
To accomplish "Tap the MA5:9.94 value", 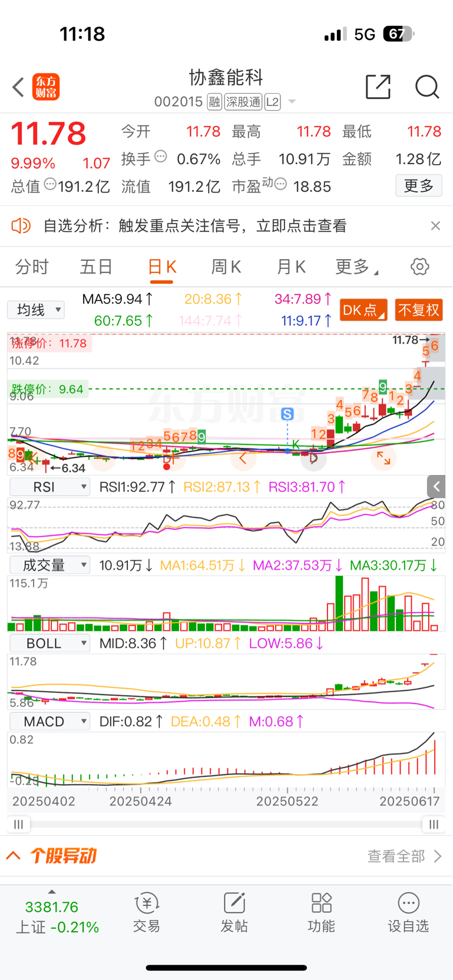I will [118, 299].
